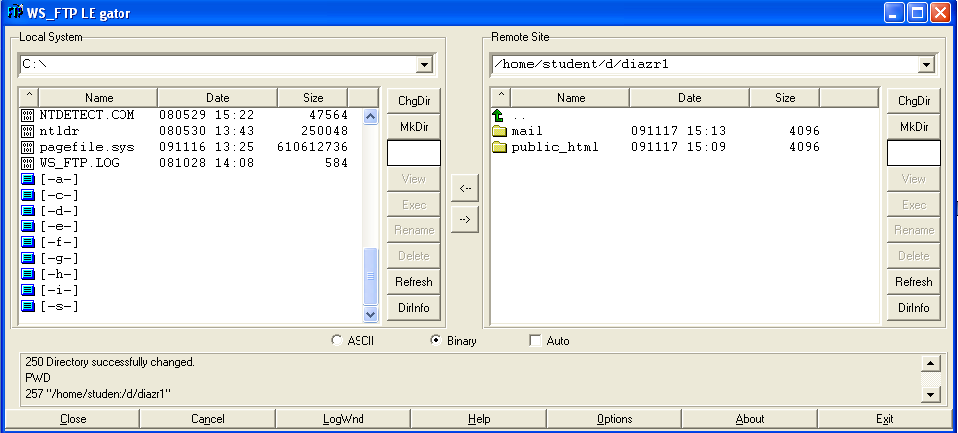Select the public_html folder name
Viewport: 958px width, 433px height.
pos(555,147)
